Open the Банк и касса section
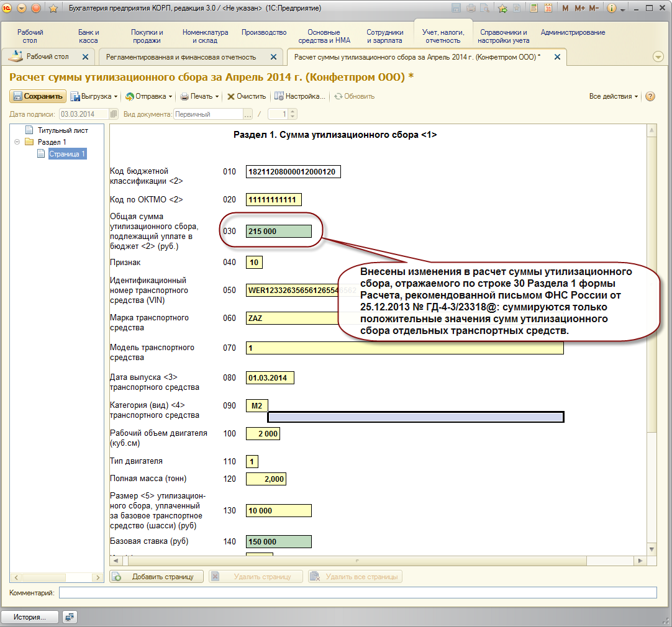 (88, 37)
